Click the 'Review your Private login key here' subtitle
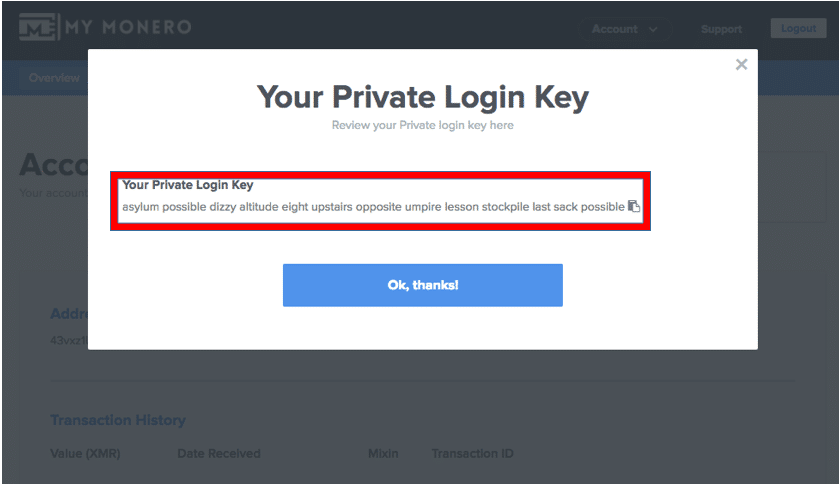 click(423, 125)
